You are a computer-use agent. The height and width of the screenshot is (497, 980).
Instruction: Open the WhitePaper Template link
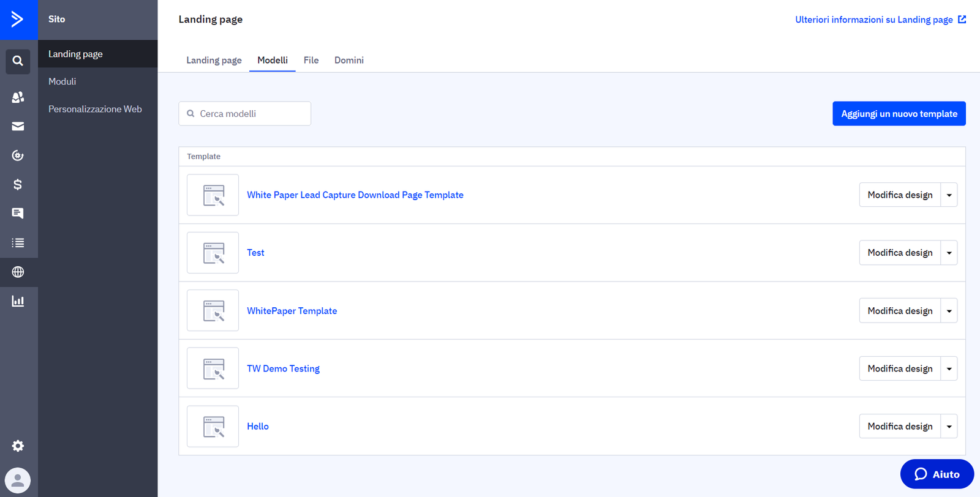pyautogui.click(x=292, y=311)
